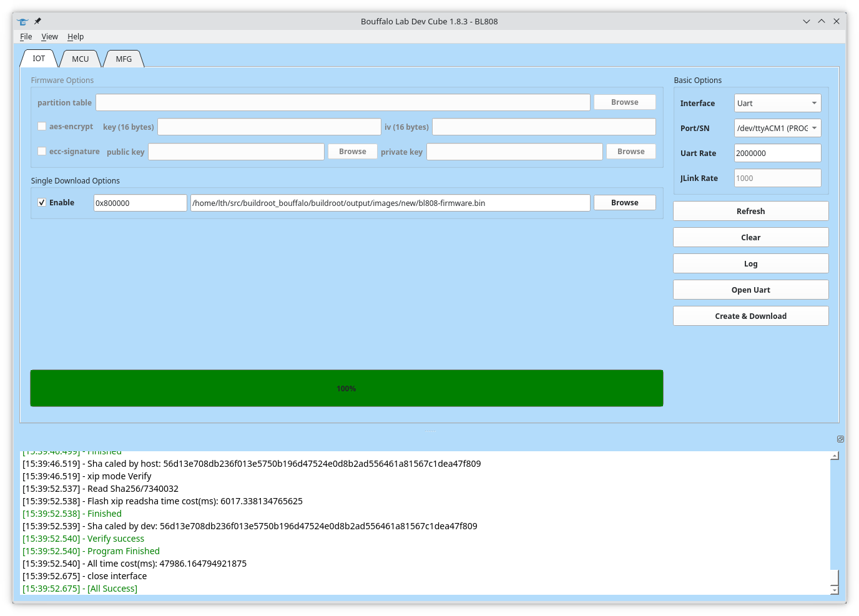Click the 0x800000 address field
Image resolution: width=859 pixels, height=616 pixels.
(x=140, y=203)
